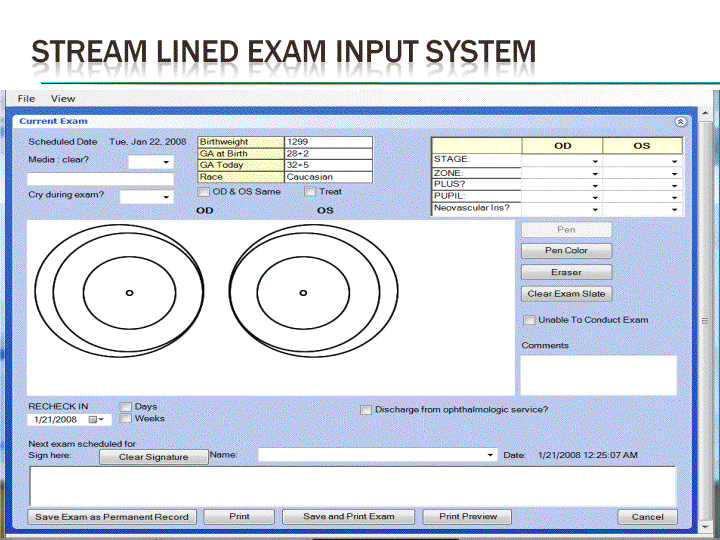Enable the Treat checkbox
720x540 pixels.
point(311,192)
